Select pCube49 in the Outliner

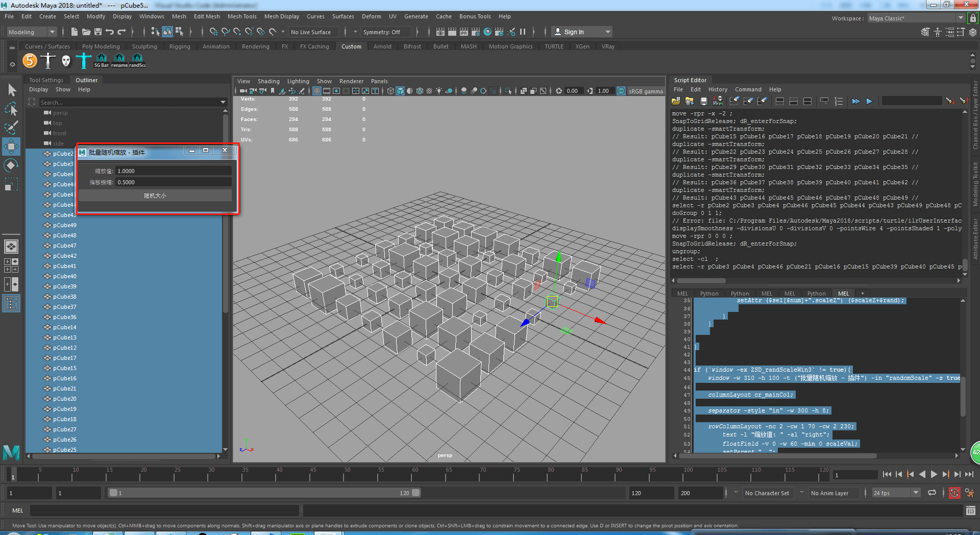click(64, 225)
